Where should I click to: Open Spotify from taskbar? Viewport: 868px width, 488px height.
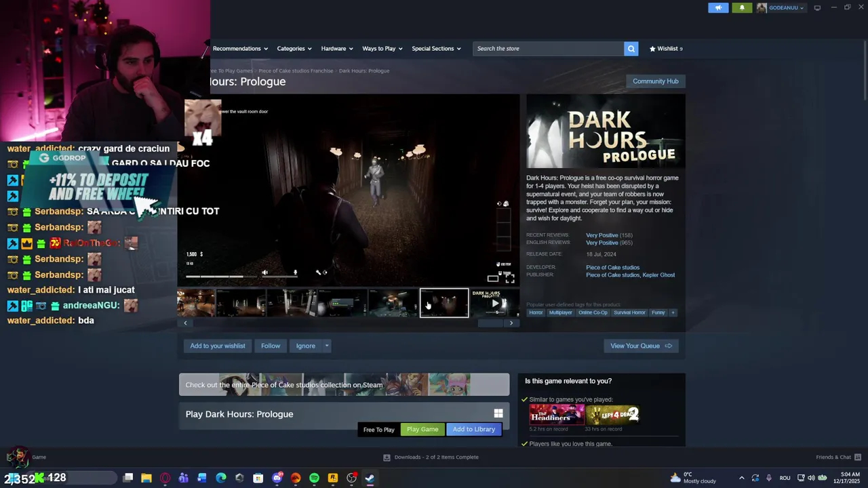coord(314,478)
